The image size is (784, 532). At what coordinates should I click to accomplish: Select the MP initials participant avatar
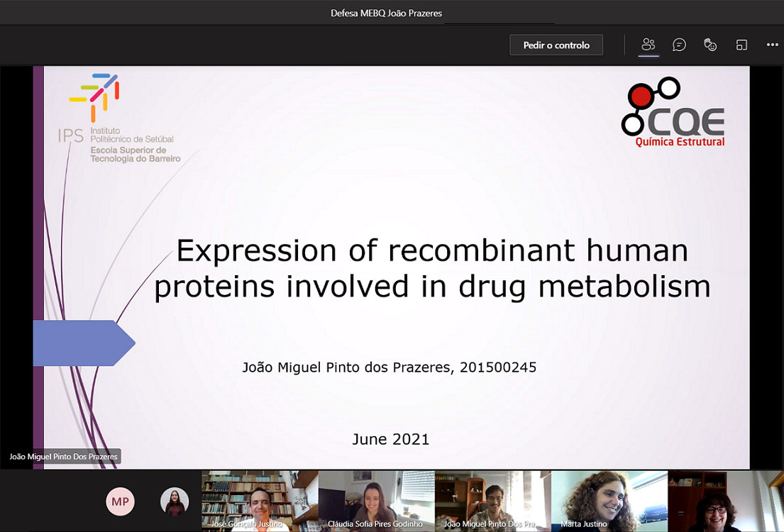[120, 501]
